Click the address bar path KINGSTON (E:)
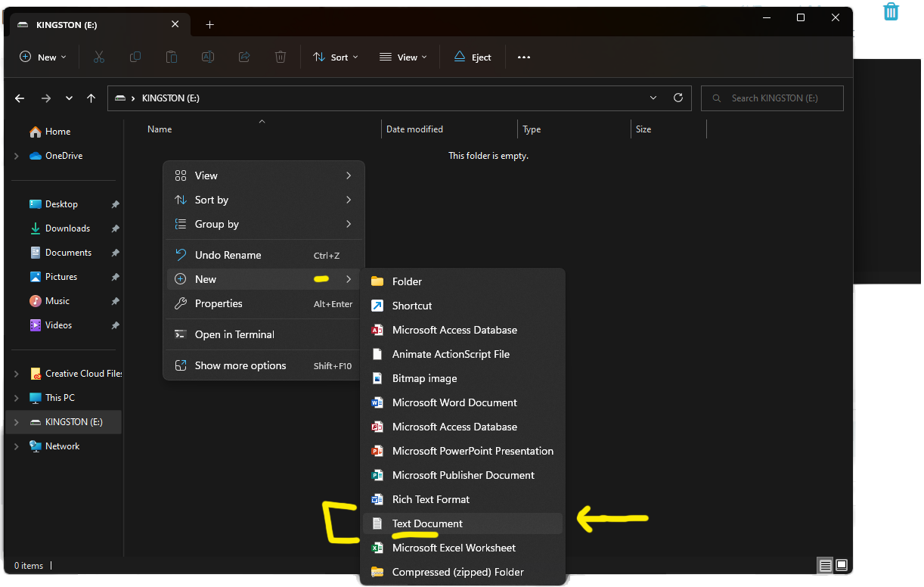This screenshot has height=587, width=924. pos(171,98)
